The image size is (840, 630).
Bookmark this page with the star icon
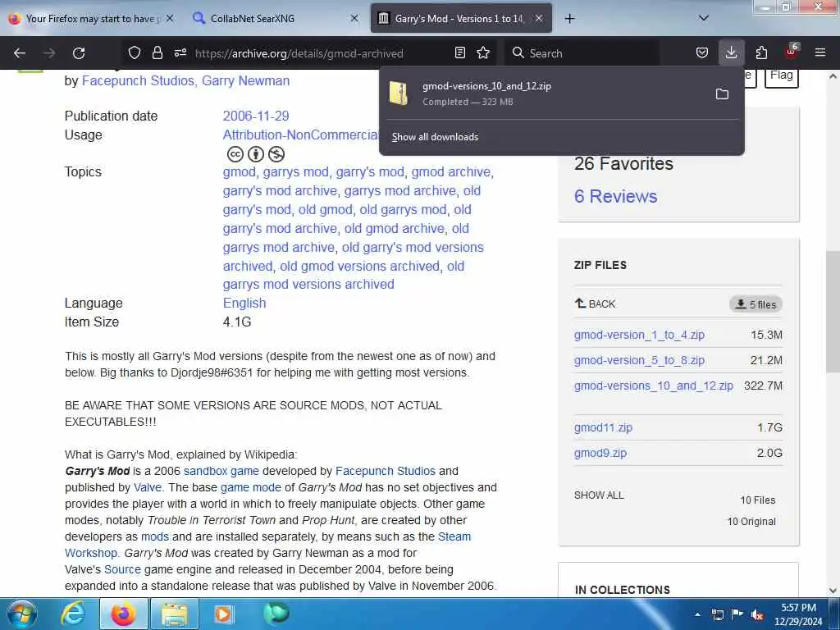tap(483, 52)
